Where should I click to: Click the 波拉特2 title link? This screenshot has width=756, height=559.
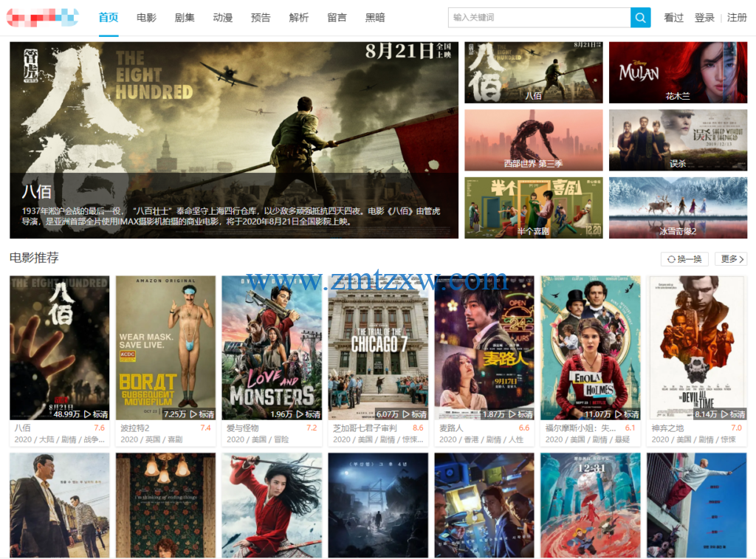pyautogui.click(x=135, y=428)
